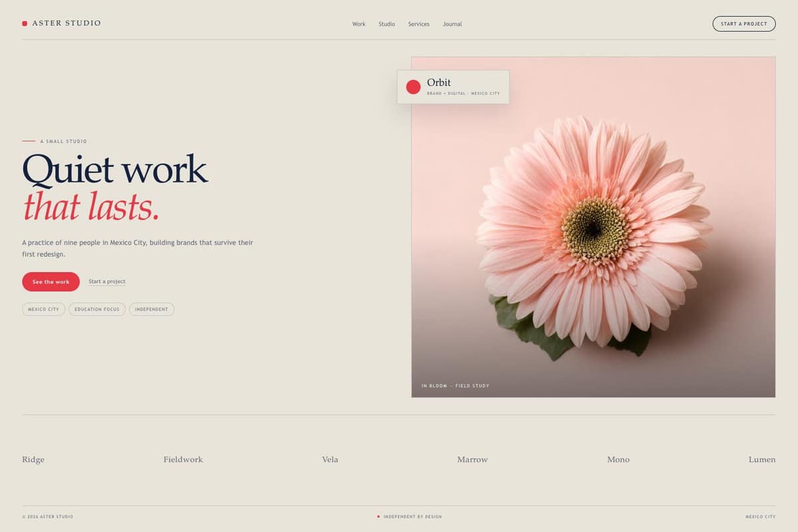Open the Journal nav item

click(452, 24)
